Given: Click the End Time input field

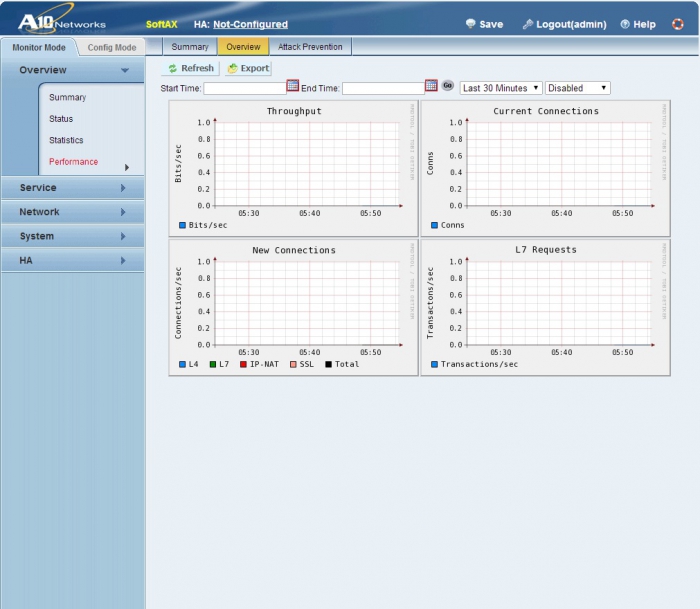Looking at the screenshot, I should pos(383,88).
